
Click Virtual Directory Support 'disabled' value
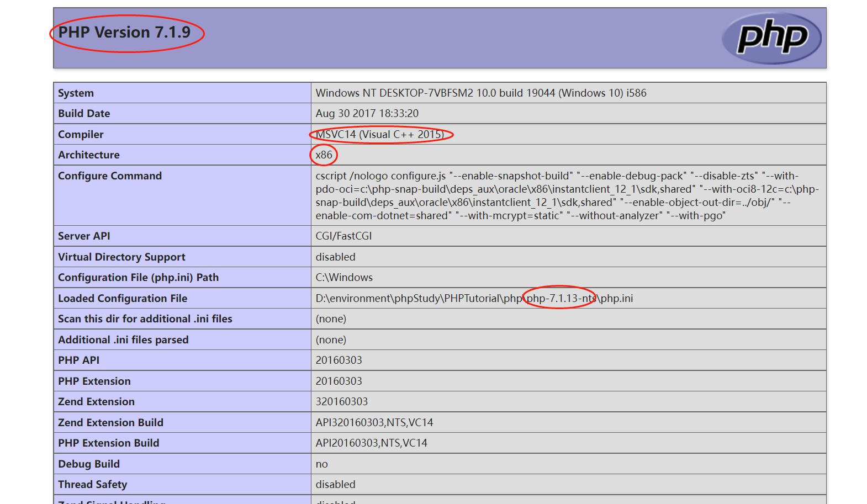(336, 257)
